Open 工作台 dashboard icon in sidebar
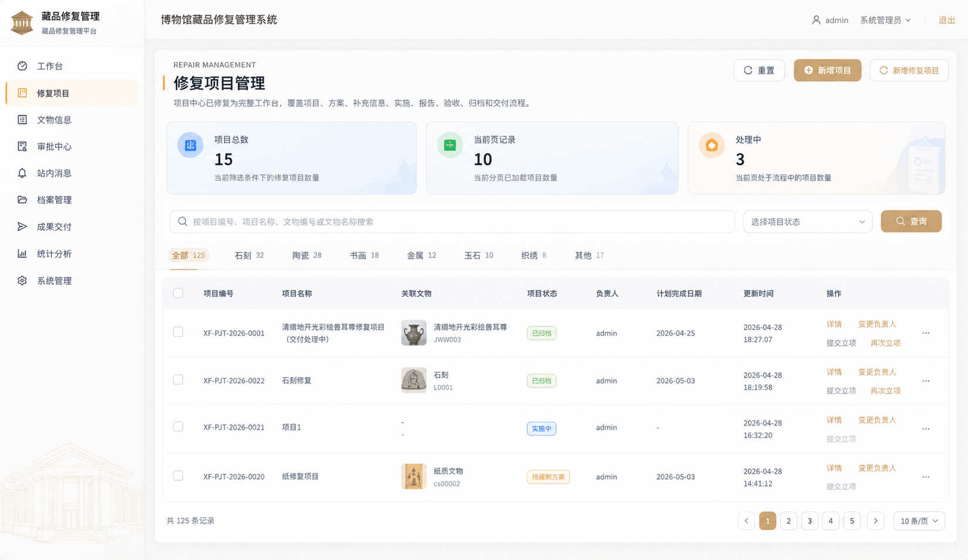Screen dimensions: 968x560 (x=22, y=66)
